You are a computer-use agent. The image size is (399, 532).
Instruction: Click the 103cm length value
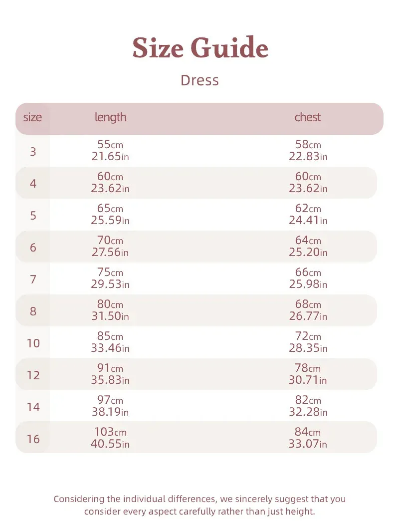[x=110, y=432]
